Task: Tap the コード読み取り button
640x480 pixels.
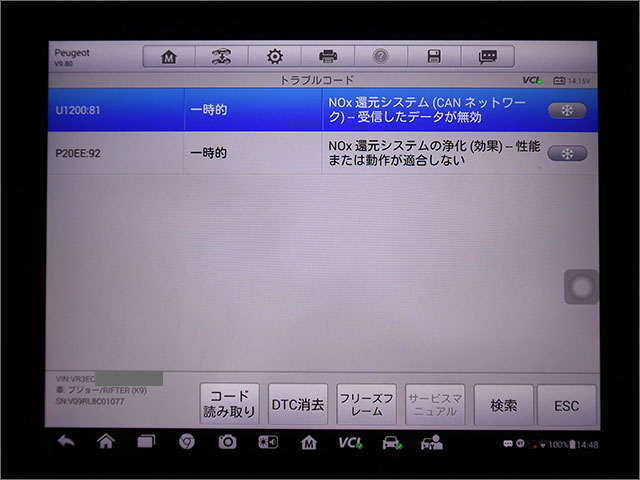Action: coord(229,404)
